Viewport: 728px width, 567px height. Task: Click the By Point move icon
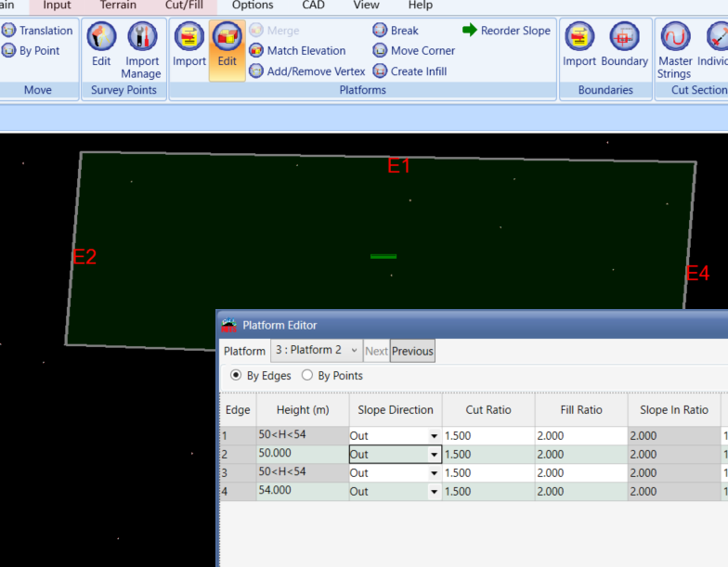[8, 50]
